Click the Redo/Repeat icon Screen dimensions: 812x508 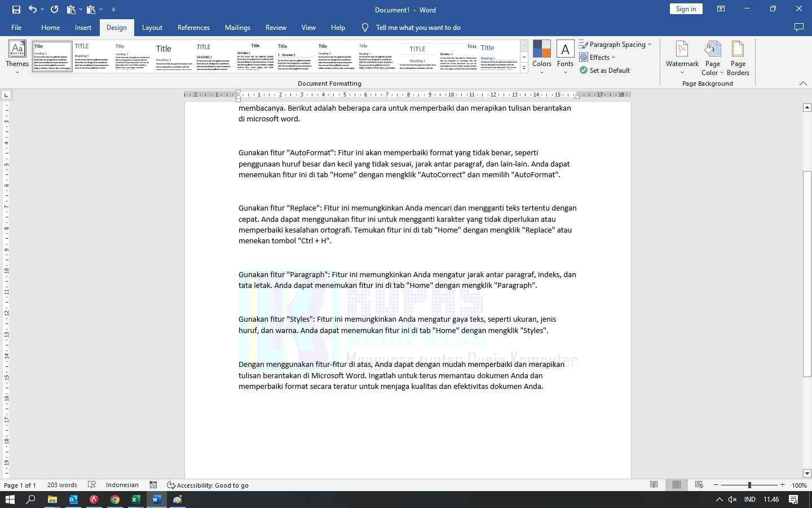(55, 10)
